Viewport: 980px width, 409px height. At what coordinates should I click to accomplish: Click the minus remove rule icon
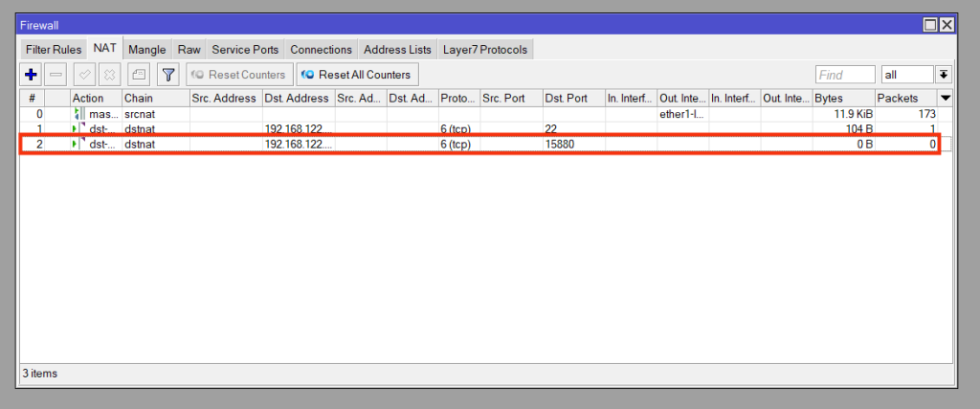coord(56,75)
